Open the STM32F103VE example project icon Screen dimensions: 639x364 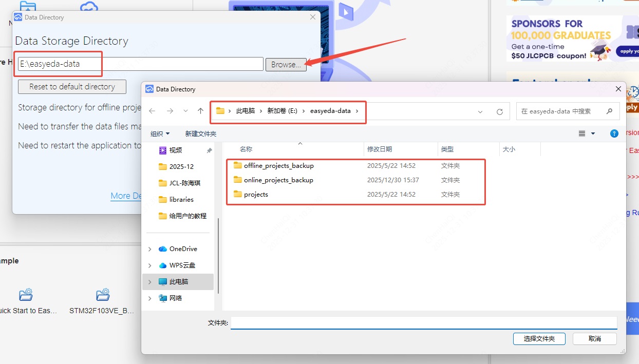(x=103, y=295)
